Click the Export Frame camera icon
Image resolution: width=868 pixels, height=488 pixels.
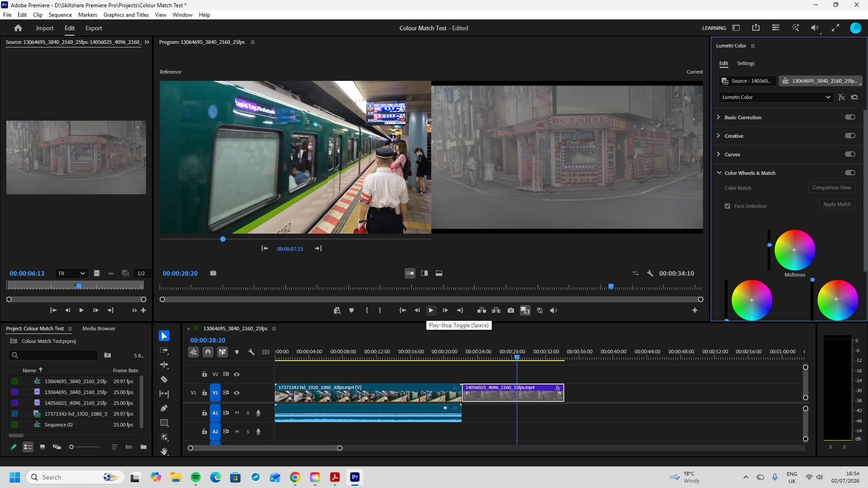[x=511, y=310]
